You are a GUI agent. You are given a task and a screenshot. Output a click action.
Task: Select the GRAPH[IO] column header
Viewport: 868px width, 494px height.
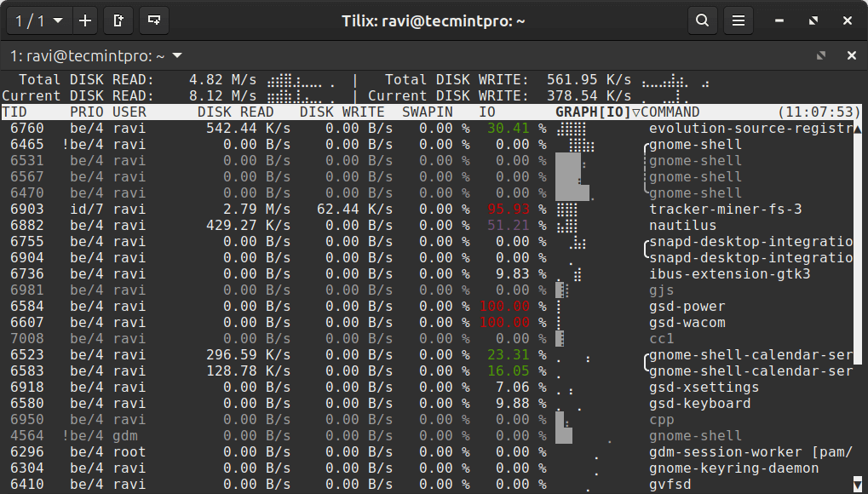point(592,112)
